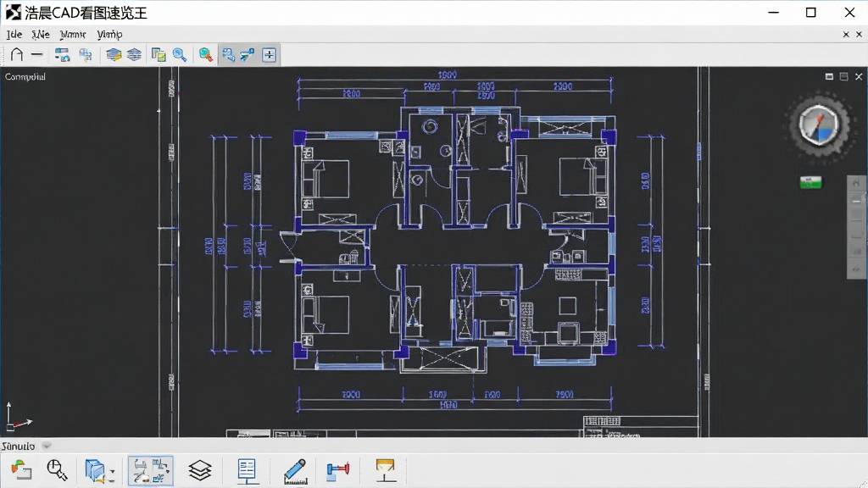Screen dimensions: 868x488
Task: Open the "Viamp" menu in the menu bar
Action: 109,34
